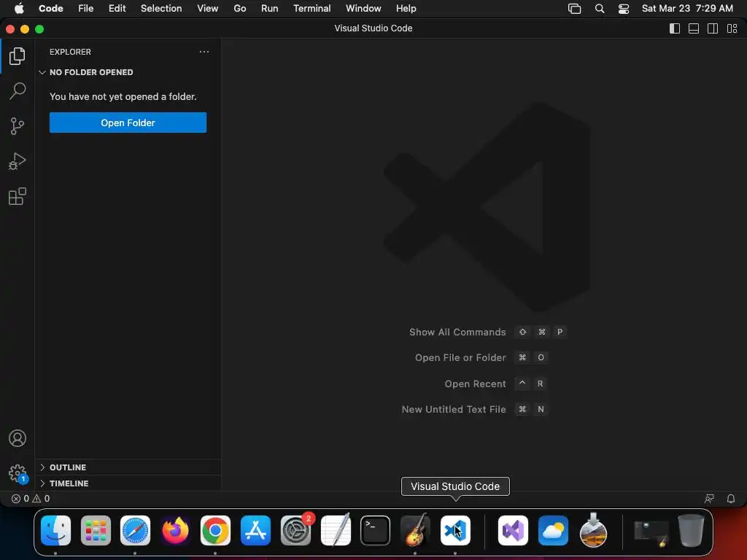The height and width of the screenshot is (560, 747).
Task: Open GarageBand from the Dock
Action: point(415,531)
